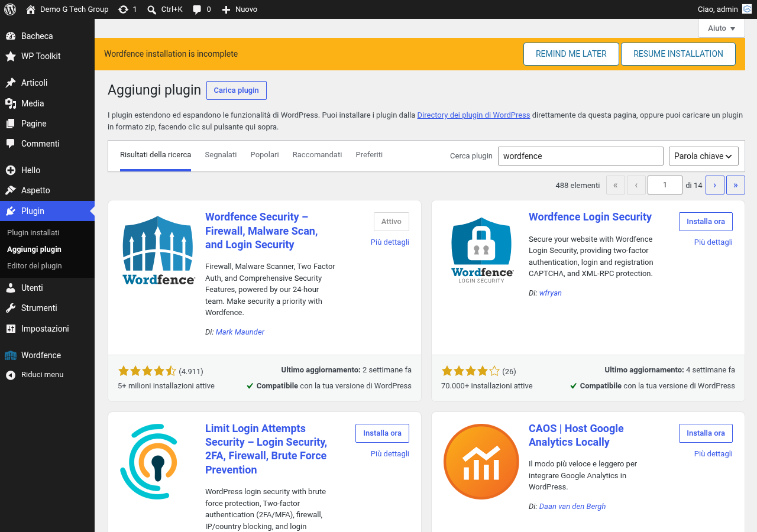
Task: Expand the Aiuto help dropdown
Action: pos(722,28)
